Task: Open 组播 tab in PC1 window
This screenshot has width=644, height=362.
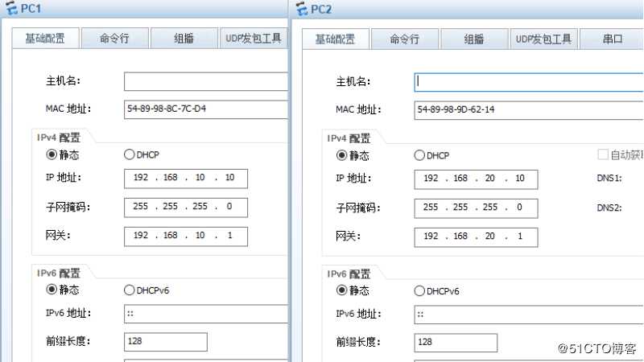Action: [x=184, y=39]
